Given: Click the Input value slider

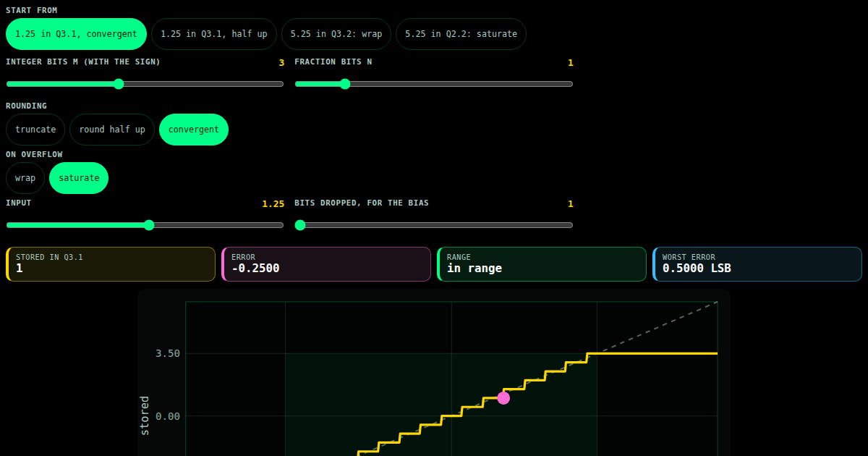Looking at the screenshot, I should tap(145, 225).
